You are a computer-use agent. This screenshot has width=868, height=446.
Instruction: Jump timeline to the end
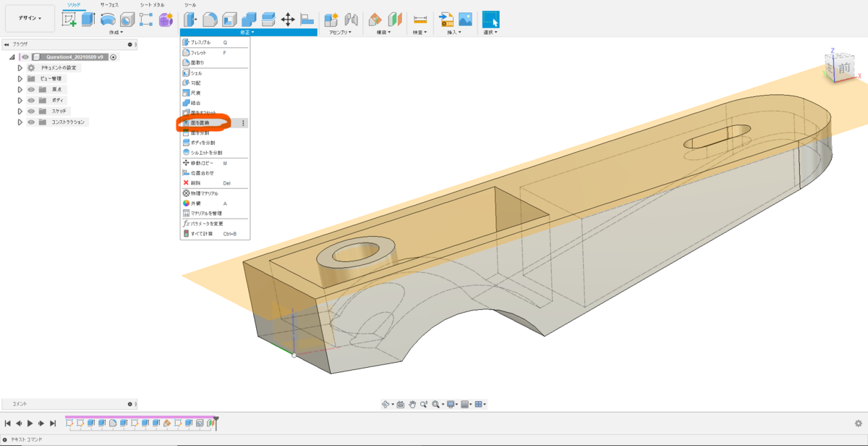[53, 424]
